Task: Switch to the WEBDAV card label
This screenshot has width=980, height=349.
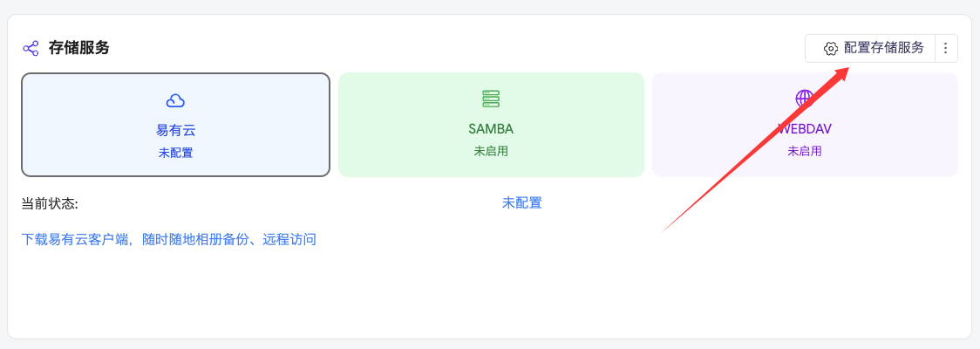Action: tap(805, 129)
